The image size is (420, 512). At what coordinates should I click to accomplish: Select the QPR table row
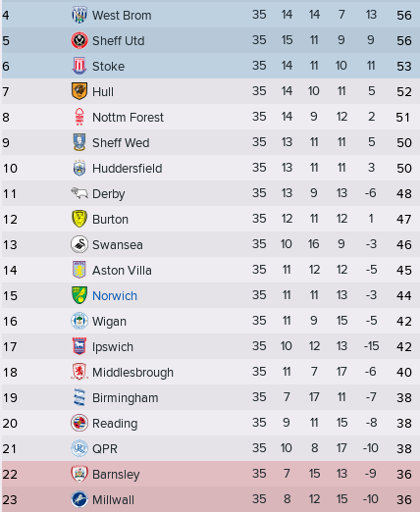pos(211,448)
